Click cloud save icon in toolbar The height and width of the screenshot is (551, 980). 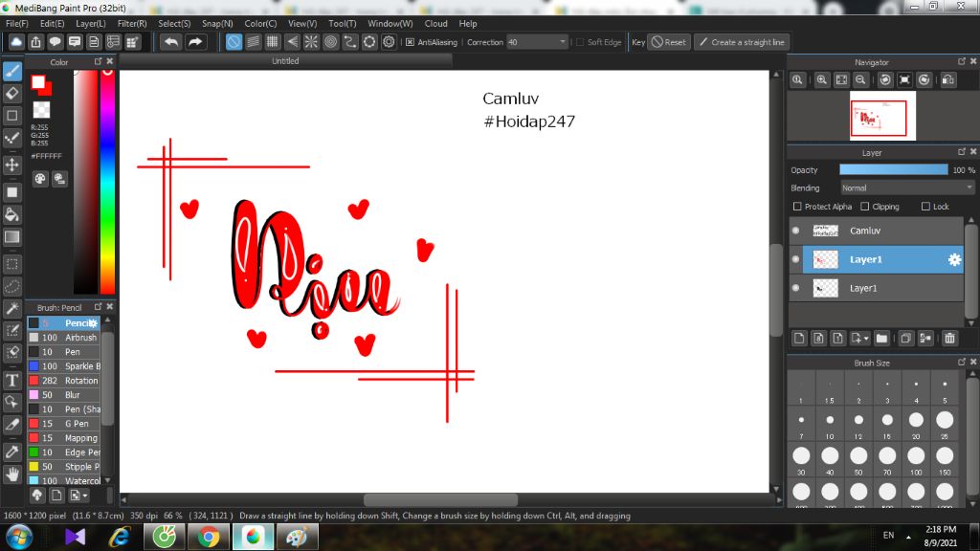point(16,42)
